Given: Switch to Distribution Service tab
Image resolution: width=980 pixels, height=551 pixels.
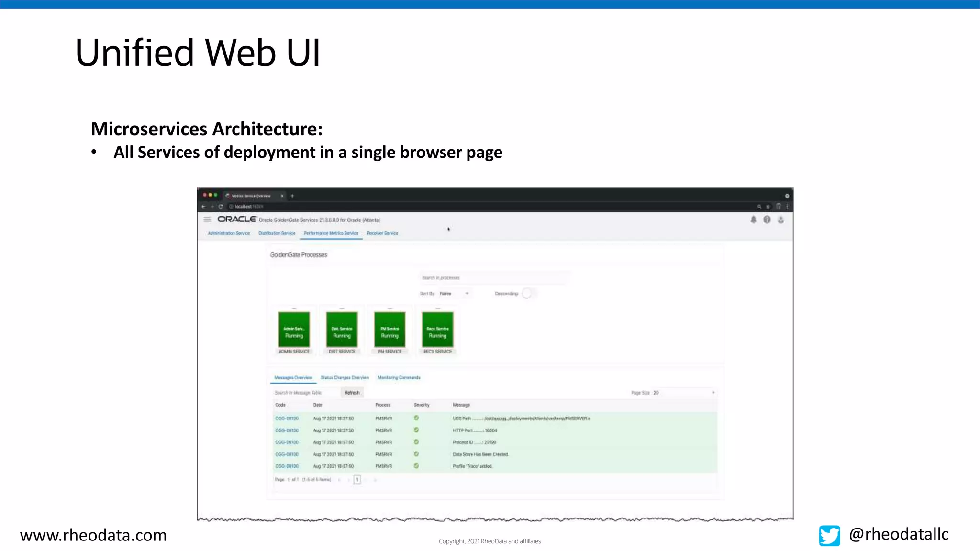Looking at the screenshot, I should coord(277,233).
